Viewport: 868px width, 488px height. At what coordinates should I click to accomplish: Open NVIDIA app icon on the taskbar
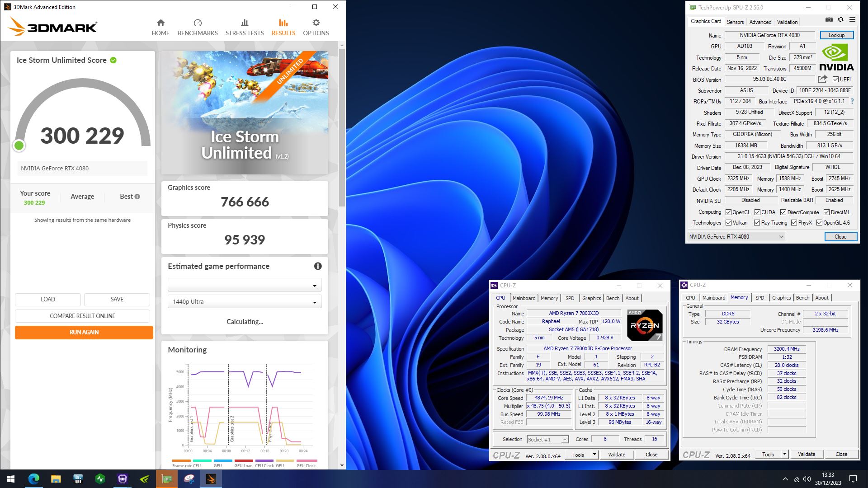click(144, 479)
